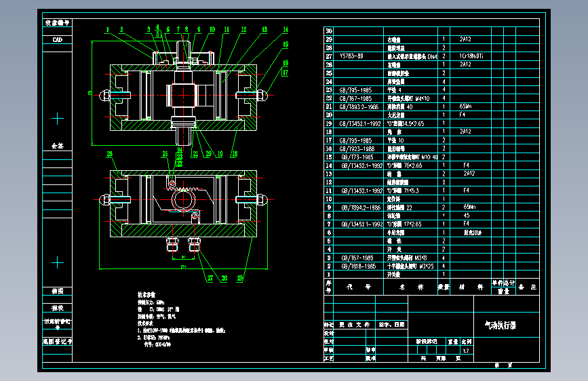Click balloon number 17 right of top view
The width and height of the screenshot is (588, 381).
click(x=286, y=73)
